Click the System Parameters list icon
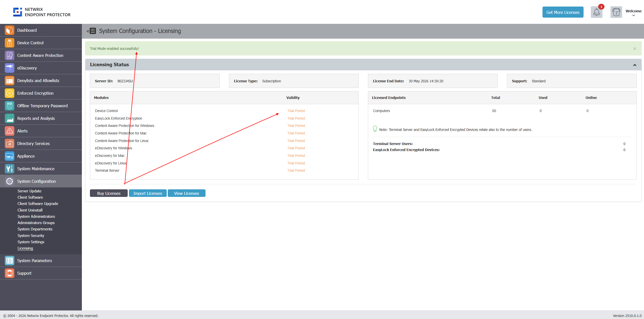 10,261
